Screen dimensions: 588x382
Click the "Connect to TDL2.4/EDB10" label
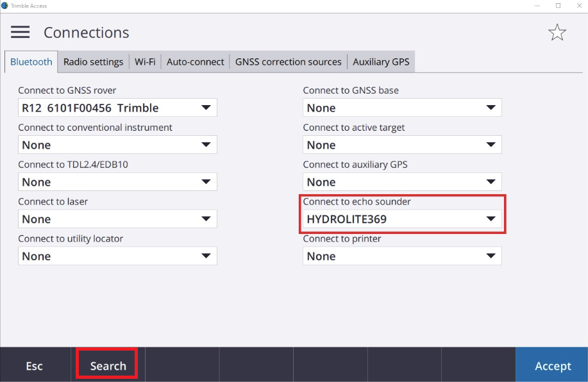click(x=73, y=165)
